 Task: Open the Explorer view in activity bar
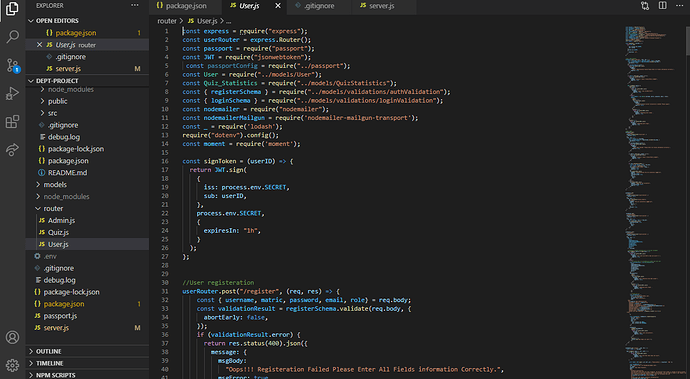[x=12, y=9]
